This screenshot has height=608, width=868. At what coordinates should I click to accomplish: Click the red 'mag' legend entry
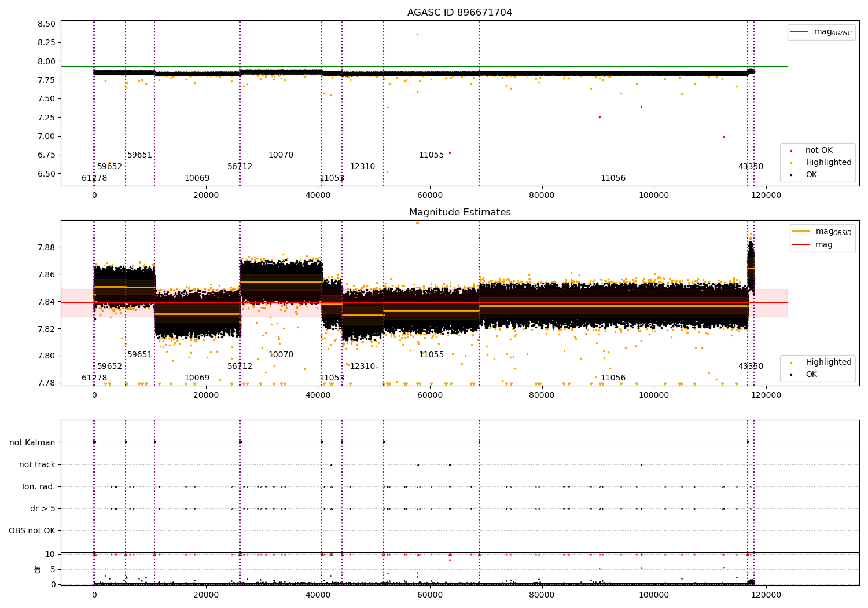pyautogui.click(x=824, y=244)
